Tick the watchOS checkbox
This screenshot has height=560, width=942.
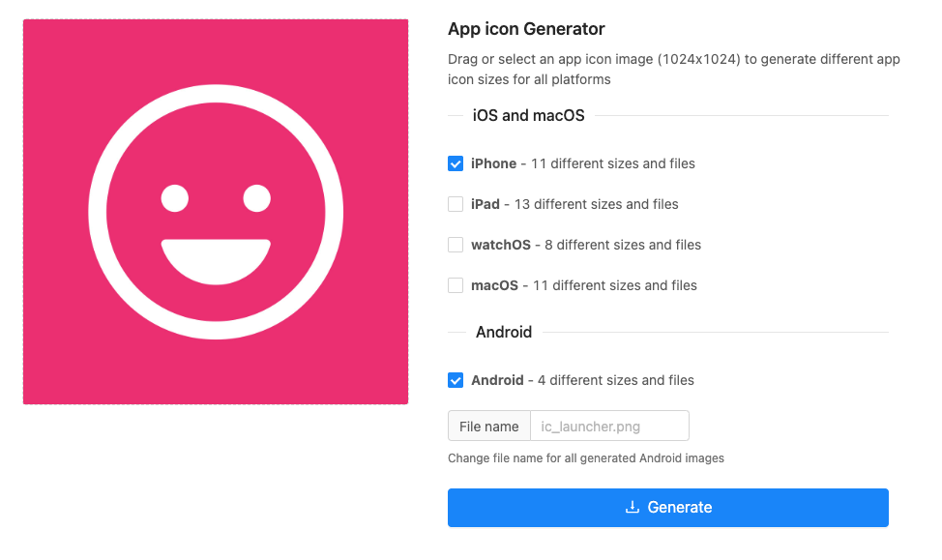456,245
